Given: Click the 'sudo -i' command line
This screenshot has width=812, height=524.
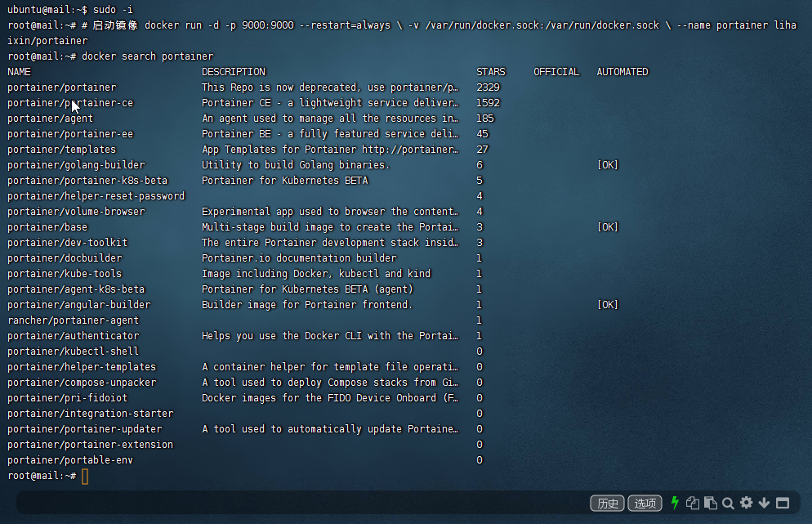Looking at the screenshot, I should (x=113, y=9).
